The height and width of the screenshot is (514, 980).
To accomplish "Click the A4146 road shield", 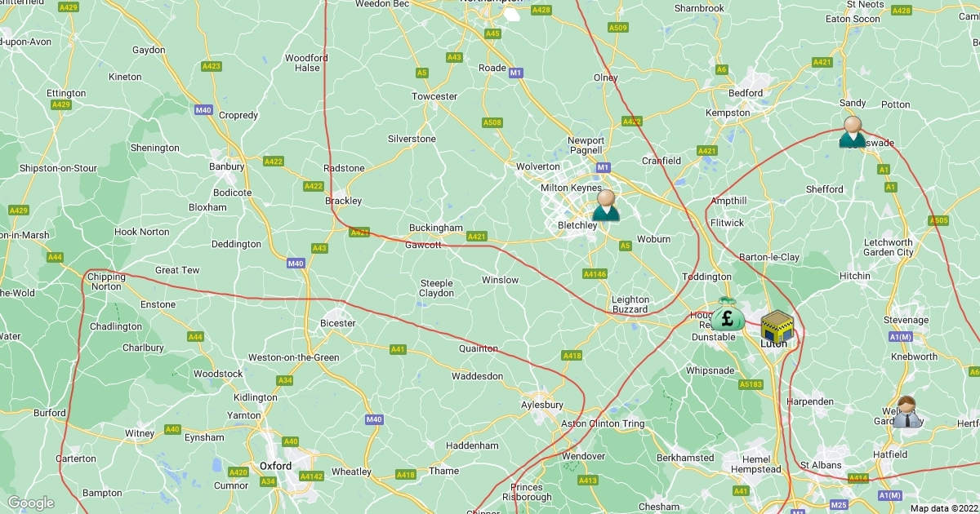I will 595,274.
